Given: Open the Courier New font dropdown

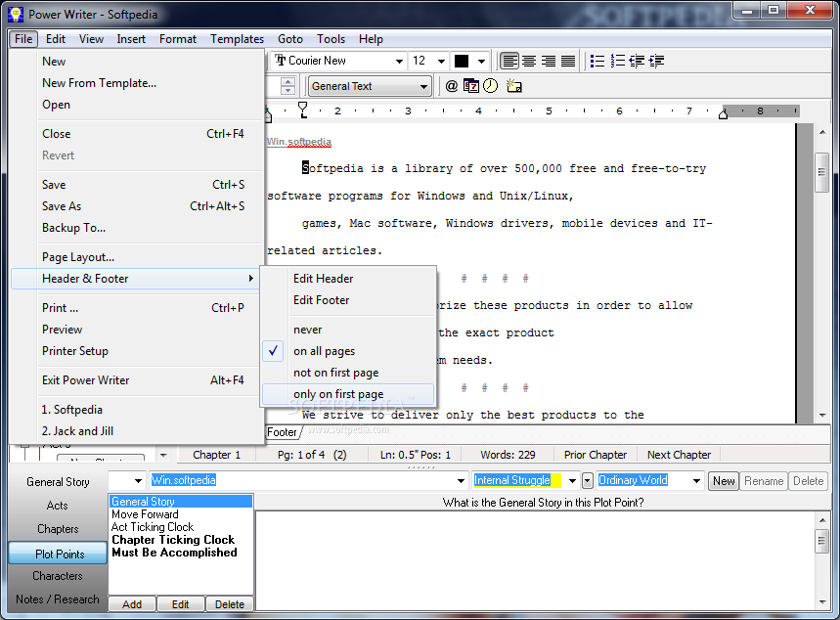Looking at the screenshot, I should pyautogui.click(x=399, y=61).
